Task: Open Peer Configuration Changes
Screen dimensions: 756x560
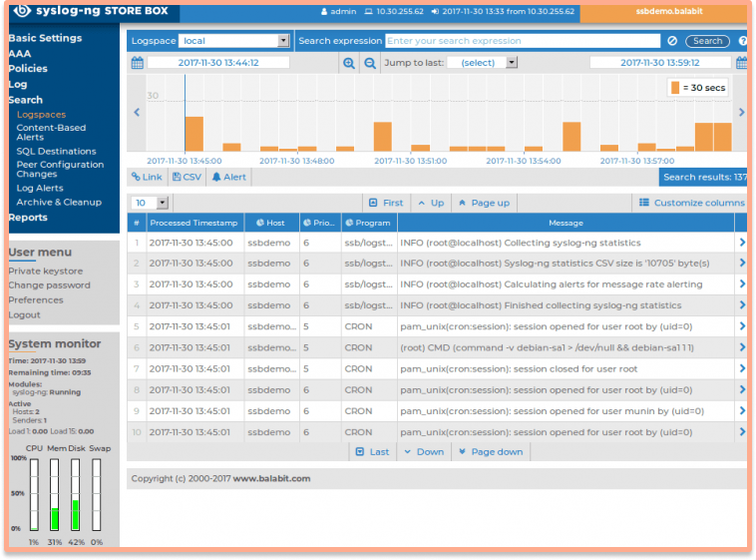Action: pos(60,169)
